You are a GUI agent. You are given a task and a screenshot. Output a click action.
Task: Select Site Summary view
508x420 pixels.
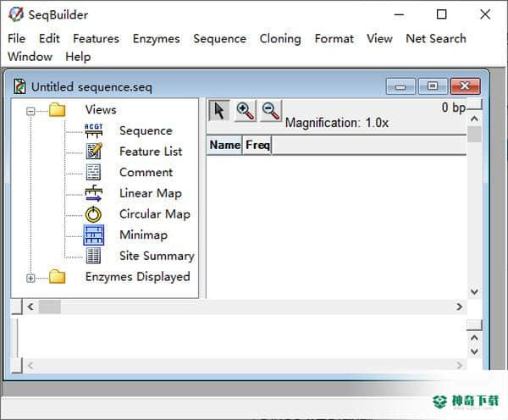coord(157,256)
